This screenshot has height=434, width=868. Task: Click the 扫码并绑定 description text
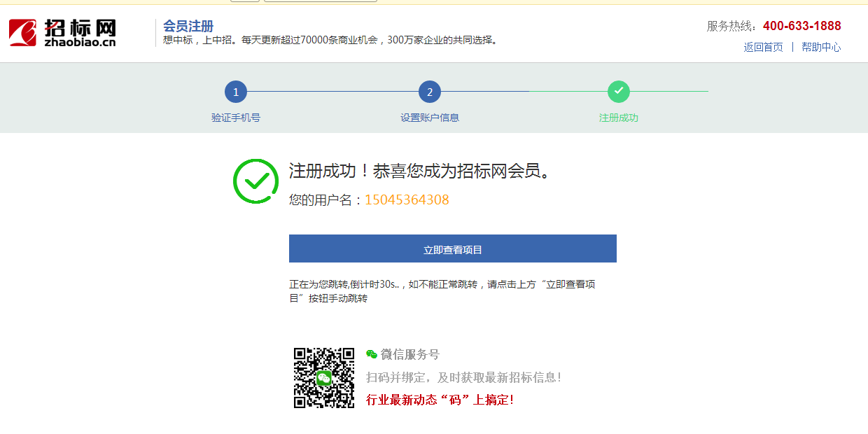(464, 377)
